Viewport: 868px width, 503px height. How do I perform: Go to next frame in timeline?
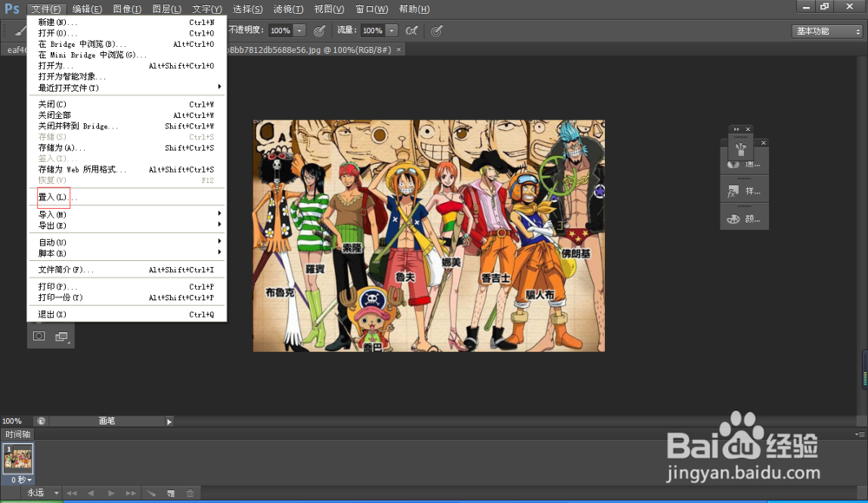[x=131, y=493]
